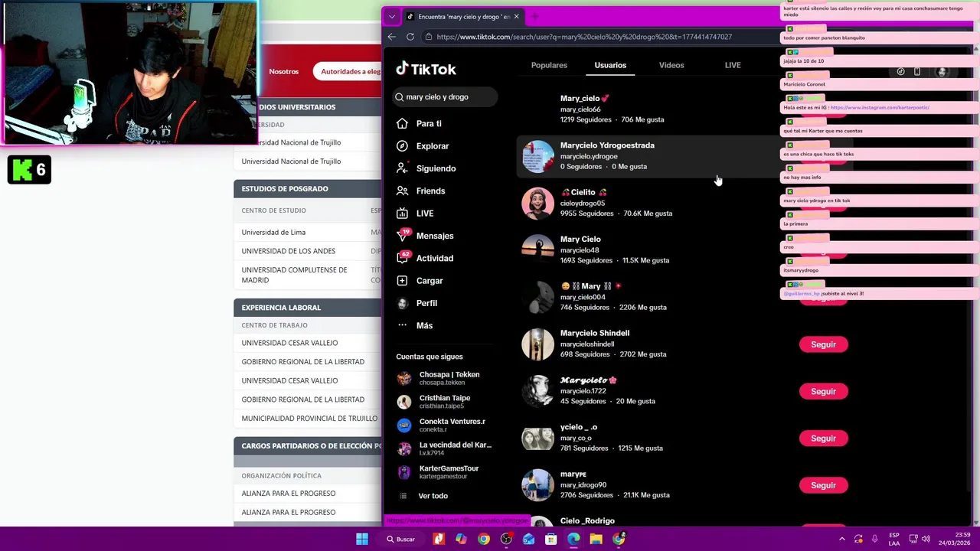The height and width of the screenshot is (551, 980).
Task: Select the 'Encuentra mary cielo' browser tab
Action: point(462,16)
